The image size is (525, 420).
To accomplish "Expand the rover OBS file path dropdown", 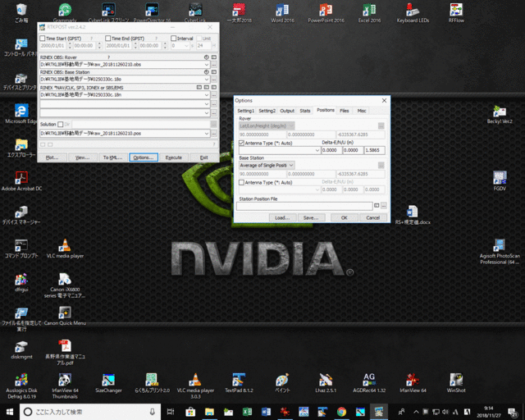I will tap(207, 64).
